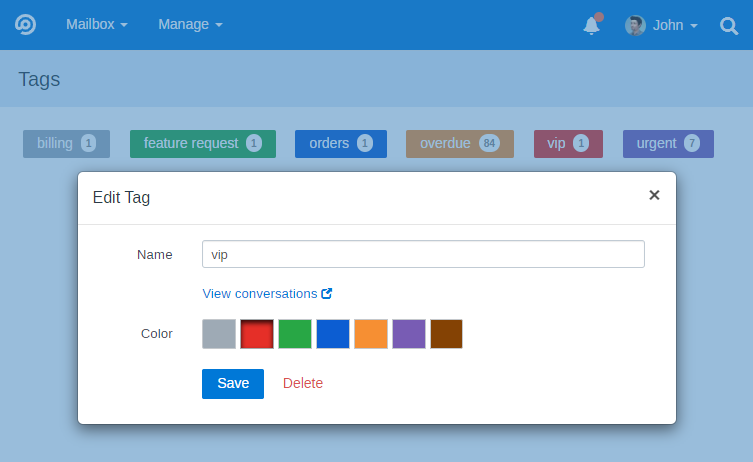
Task: Select the orders tag
Action: click(340, 144)
